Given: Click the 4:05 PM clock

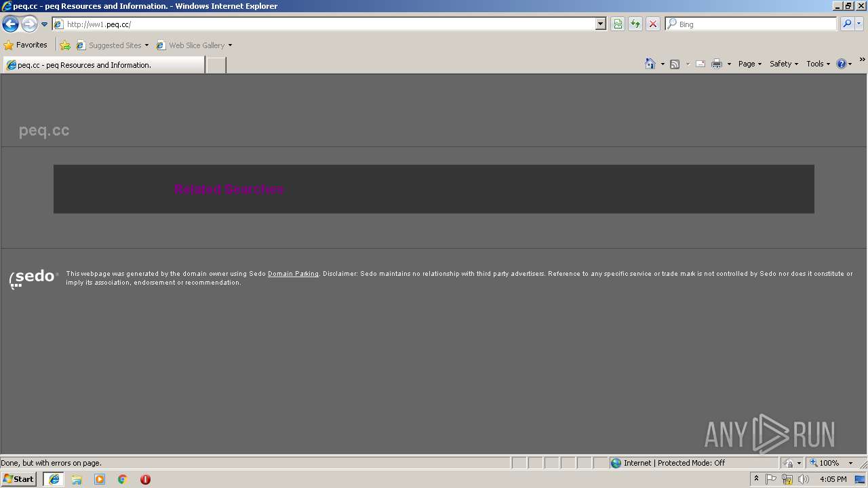Looking at the screenshot, I should [x=833, y=479].
